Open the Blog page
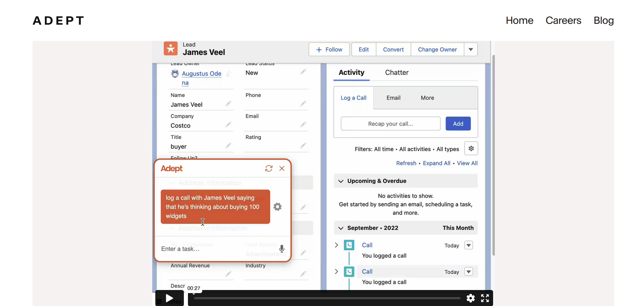This screenshot has width=644, height=306. coord(604,20)
